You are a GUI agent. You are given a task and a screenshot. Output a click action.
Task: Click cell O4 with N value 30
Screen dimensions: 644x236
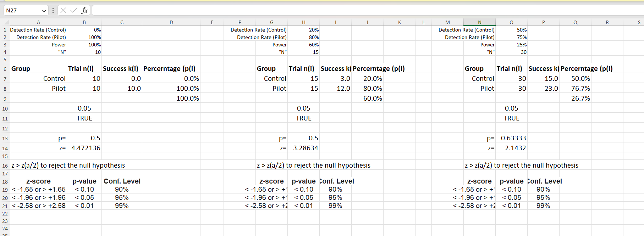tap(511, 52)
